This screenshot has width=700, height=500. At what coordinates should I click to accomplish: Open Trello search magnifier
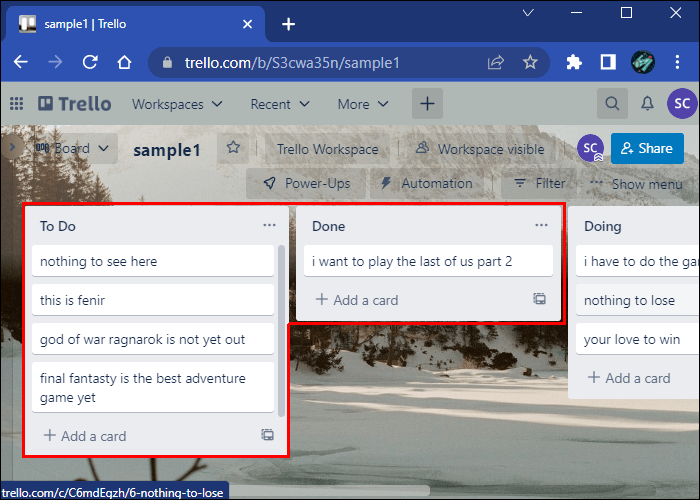pyautogui.click(x=612, y=104)
